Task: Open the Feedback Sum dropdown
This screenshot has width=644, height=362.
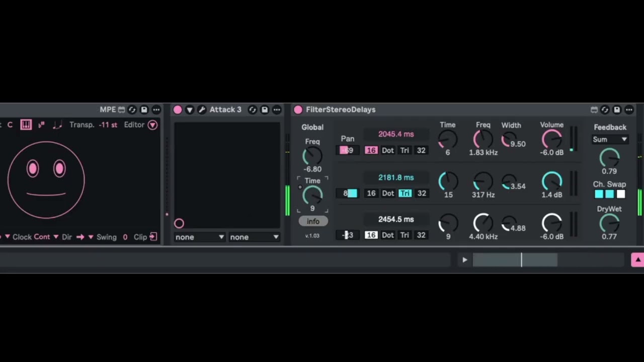Action: click(610, 139)
